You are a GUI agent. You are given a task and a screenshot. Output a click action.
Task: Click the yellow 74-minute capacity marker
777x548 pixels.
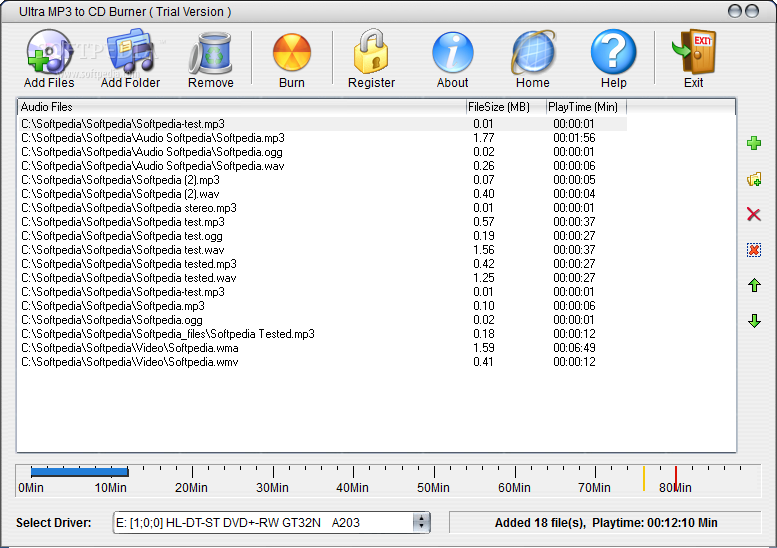[644, 479]
